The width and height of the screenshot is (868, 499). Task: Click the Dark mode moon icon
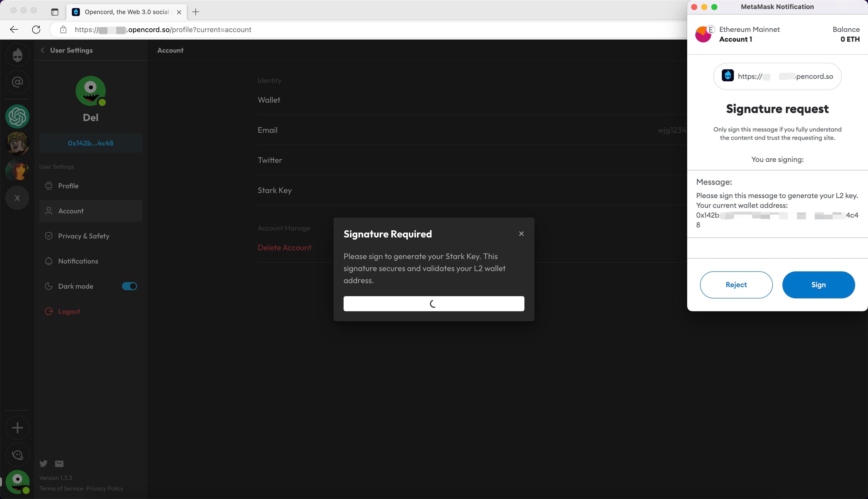[49, 286]
